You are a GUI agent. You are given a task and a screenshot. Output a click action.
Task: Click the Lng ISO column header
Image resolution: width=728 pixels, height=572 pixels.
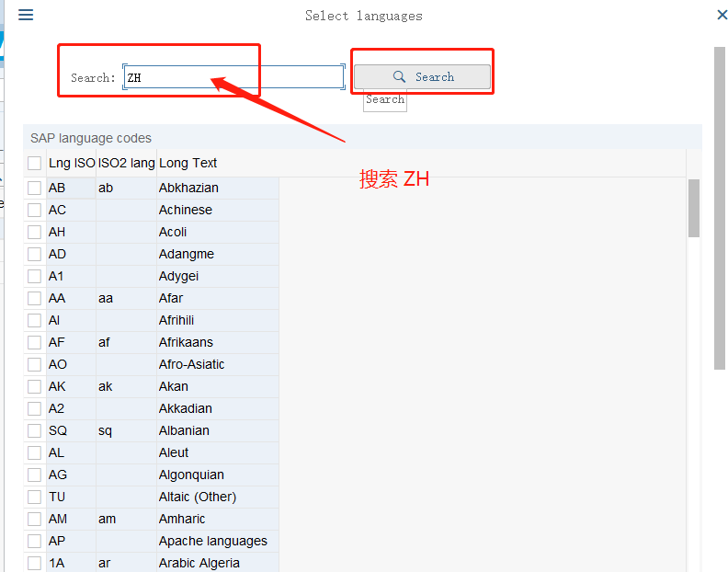[x=71, y=163]
